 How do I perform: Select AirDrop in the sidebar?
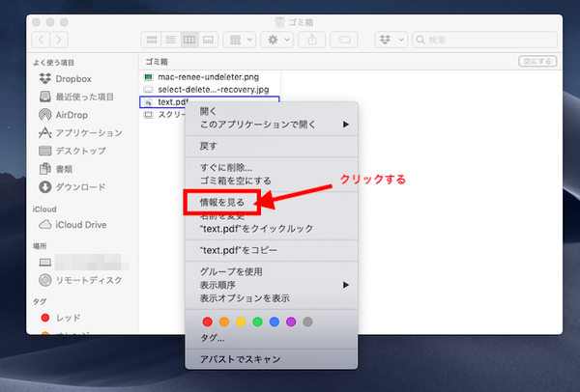[x=63, y=115]
